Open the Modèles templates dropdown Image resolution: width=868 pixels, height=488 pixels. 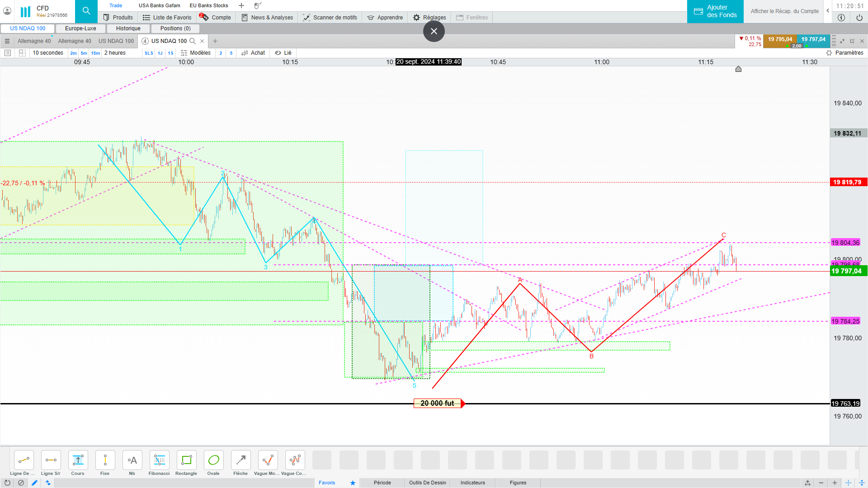pyautogui.click(x=196, y=53)
